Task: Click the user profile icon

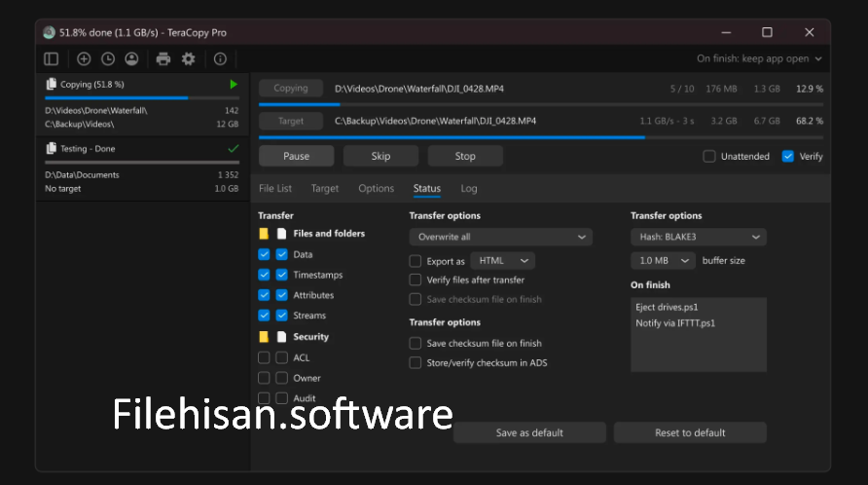Action: [x=131, y=59]
